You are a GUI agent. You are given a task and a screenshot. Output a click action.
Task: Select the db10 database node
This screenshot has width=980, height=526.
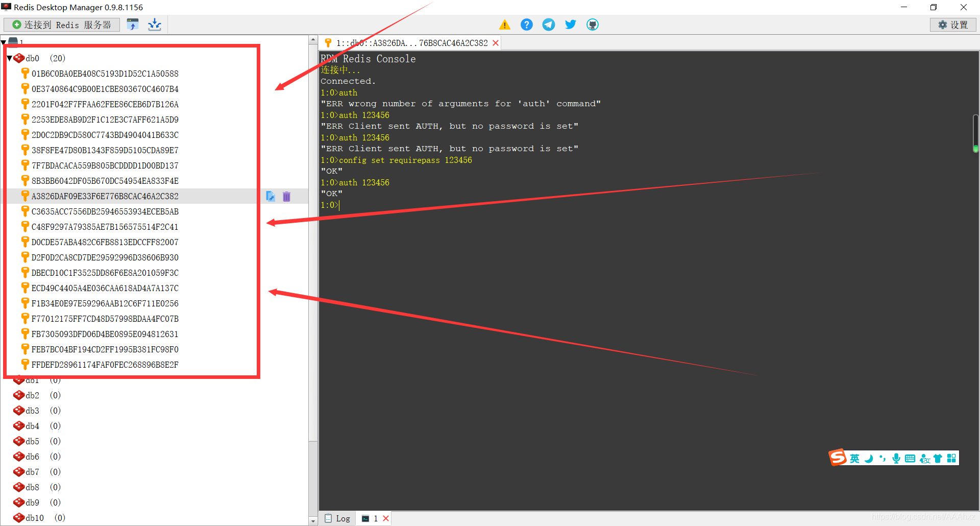[x=39, y=518]
